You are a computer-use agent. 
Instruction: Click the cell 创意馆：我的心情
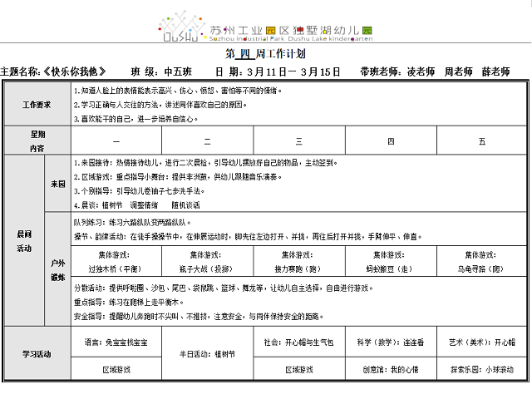click(x=391, y=369)
